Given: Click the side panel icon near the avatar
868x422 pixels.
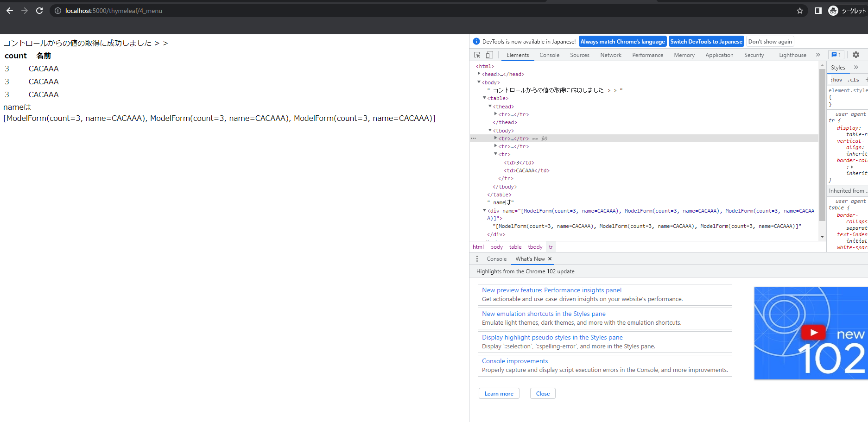Looking at the screenshot, I should pos(818,10).
